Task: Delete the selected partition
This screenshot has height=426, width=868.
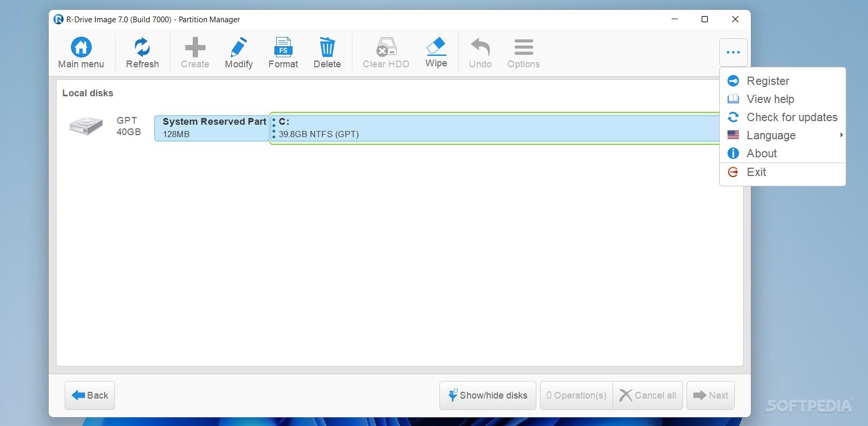Action: pos(327,53)
